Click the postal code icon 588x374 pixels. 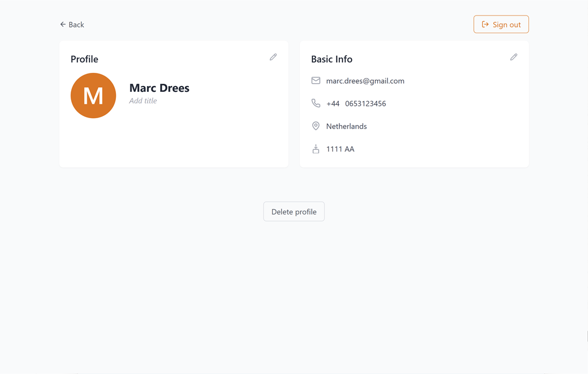coord(316,149)
